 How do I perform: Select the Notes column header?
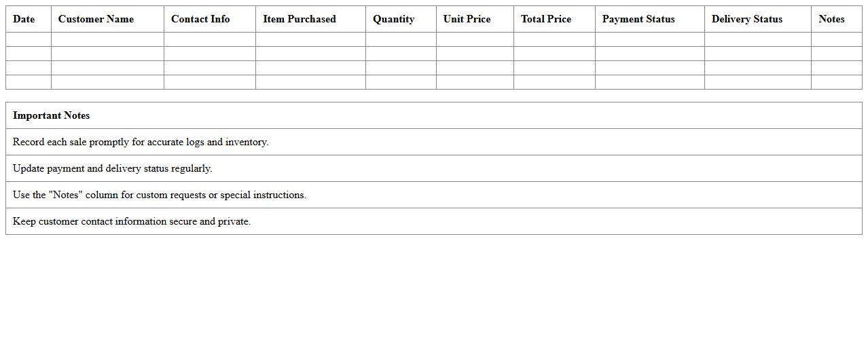[831, 19]
